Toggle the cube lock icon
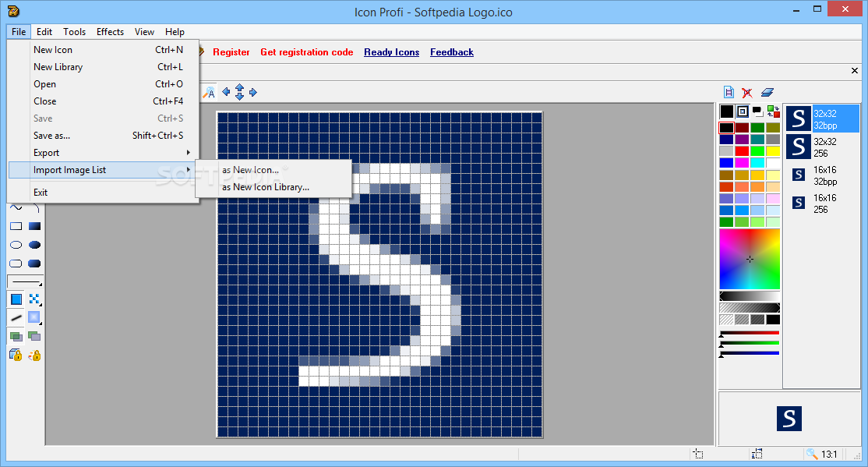 [16, 355]
